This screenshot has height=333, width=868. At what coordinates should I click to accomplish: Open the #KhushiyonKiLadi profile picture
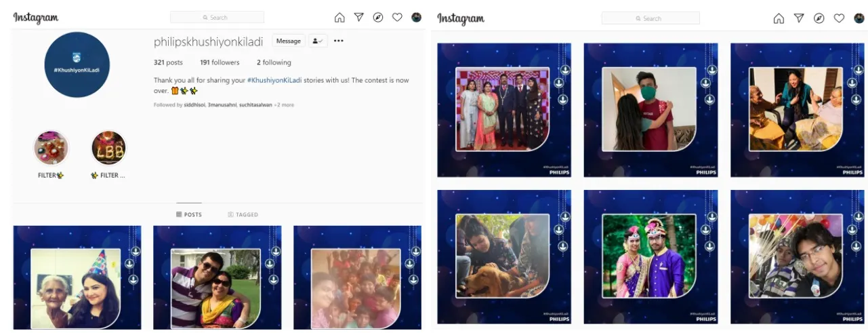coord(77,64)
